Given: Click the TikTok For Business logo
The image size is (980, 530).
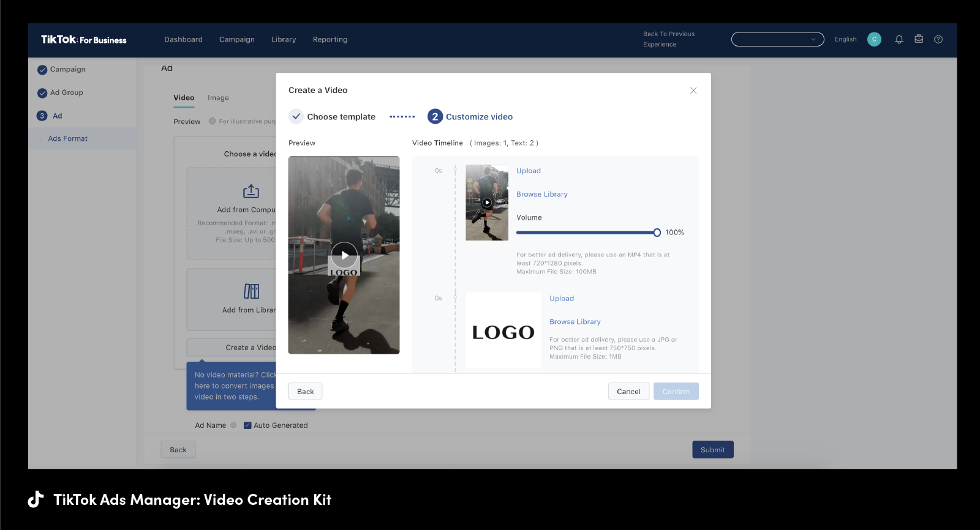Looking at the screenshot, I should [84, 40].
